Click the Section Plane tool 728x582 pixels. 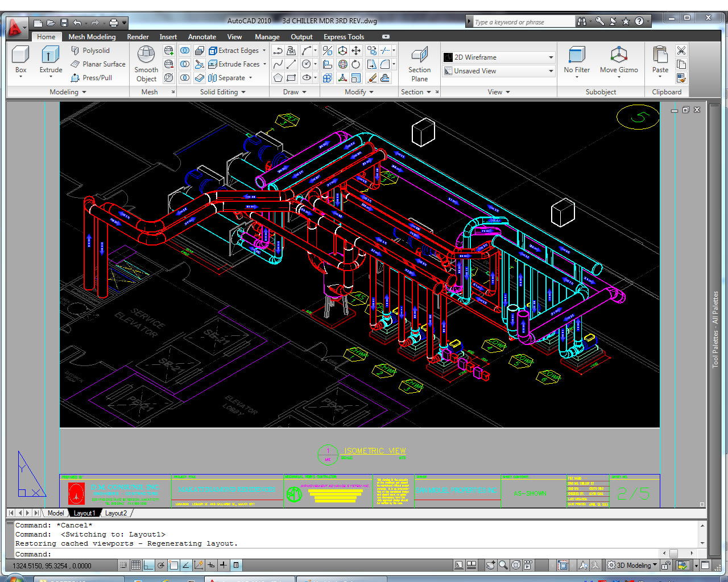pos(419,64)
